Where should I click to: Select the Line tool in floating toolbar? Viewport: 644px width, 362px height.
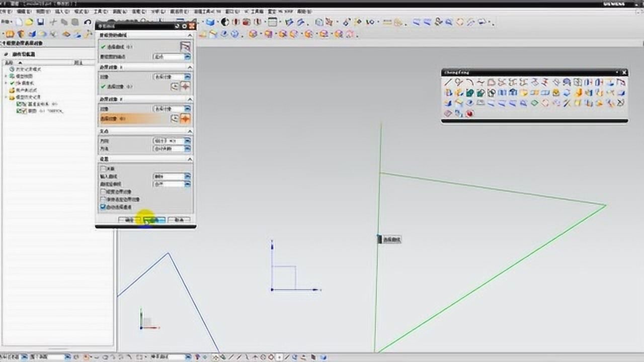tap(448, 82)
